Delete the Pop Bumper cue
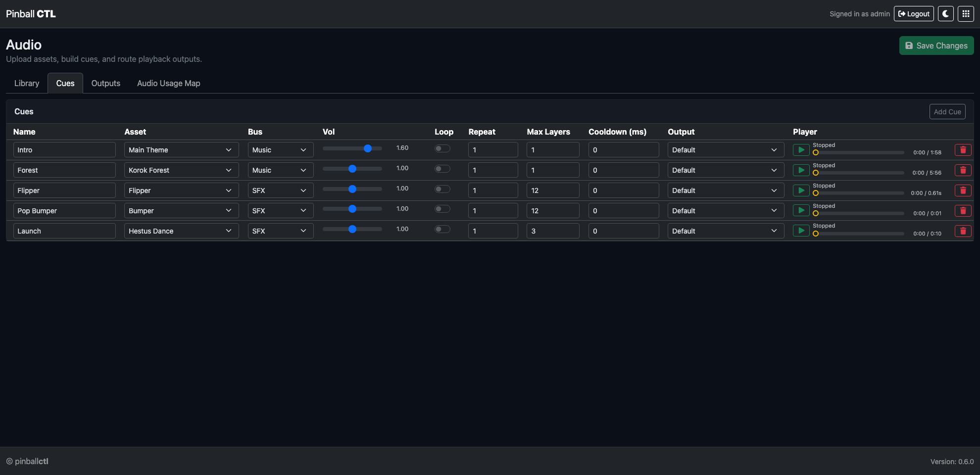Image resolution: width=980 pixels, height=475 pixels. [x=963, y=210]
